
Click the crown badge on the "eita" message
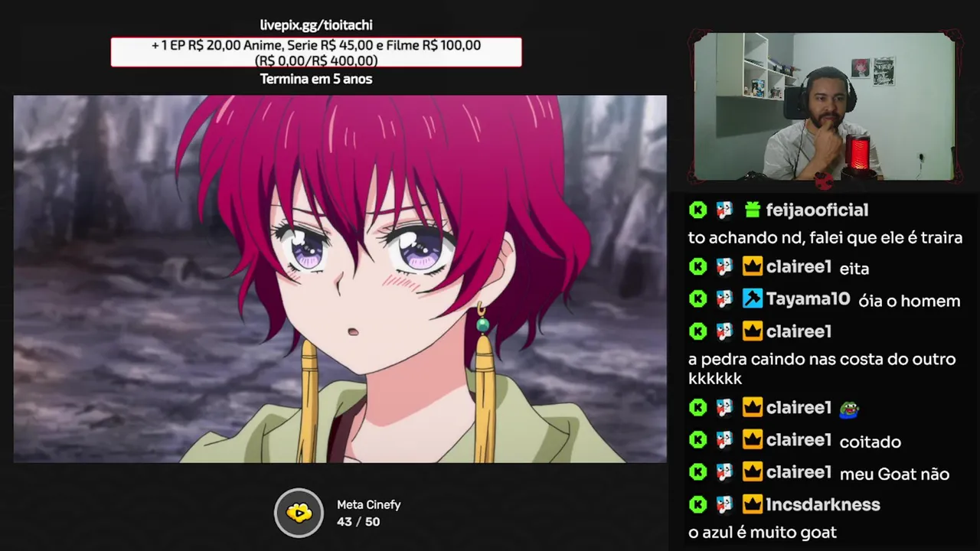(x=753, y=266)
